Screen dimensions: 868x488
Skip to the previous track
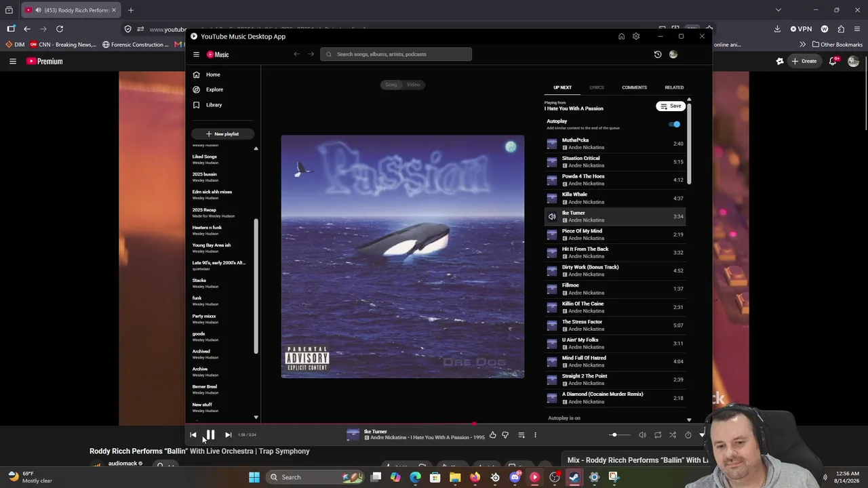pos(193,435)
